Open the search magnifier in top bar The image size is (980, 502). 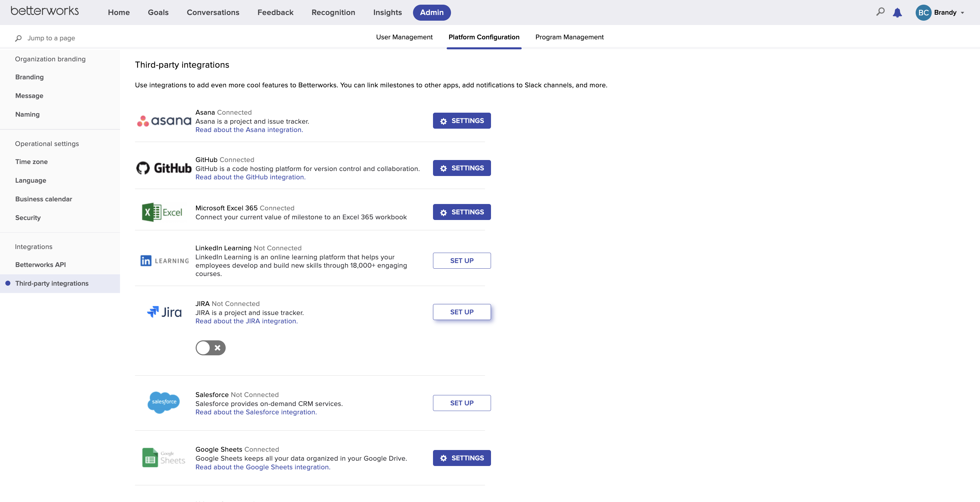tap(880, 12)
